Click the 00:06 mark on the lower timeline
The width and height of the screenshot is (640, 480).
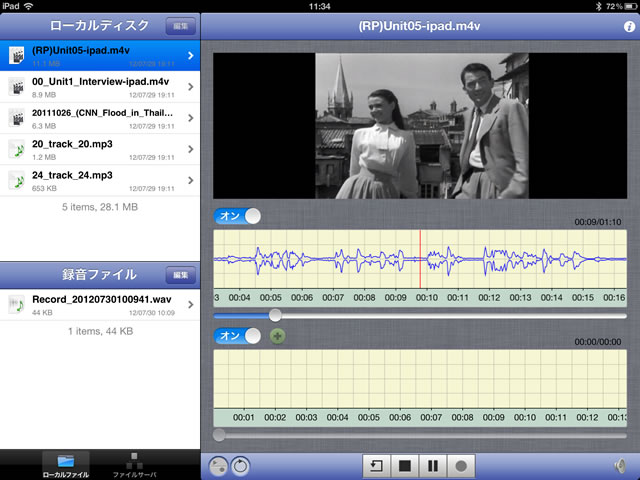point(400,418)
